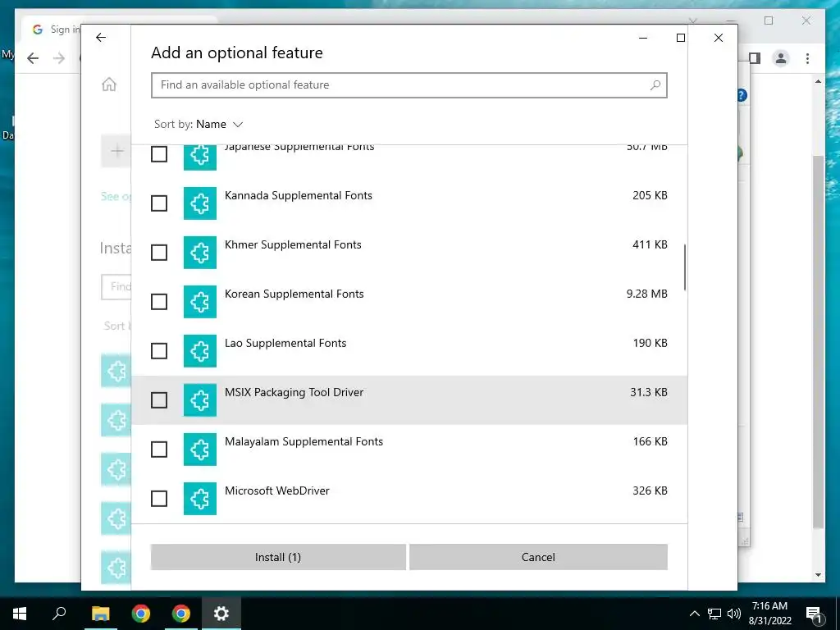Screen dimensions: 840x630
Task: Tick the Japanese Supplemental Fonts checkbox
Action: tap(159, 154)
